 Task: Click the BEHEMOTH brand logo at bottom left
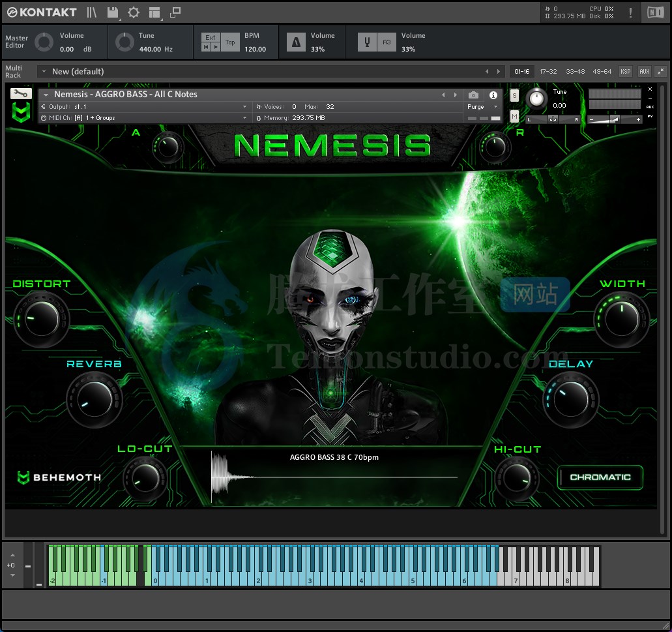(59, 477)
